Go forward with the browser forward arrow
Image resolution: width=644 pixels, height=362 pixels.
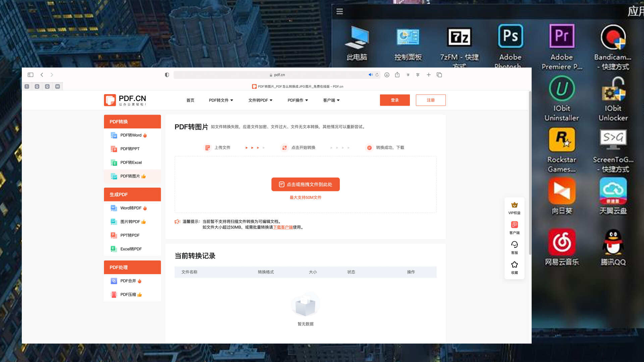pyautogui.click(x=52, y=75)
